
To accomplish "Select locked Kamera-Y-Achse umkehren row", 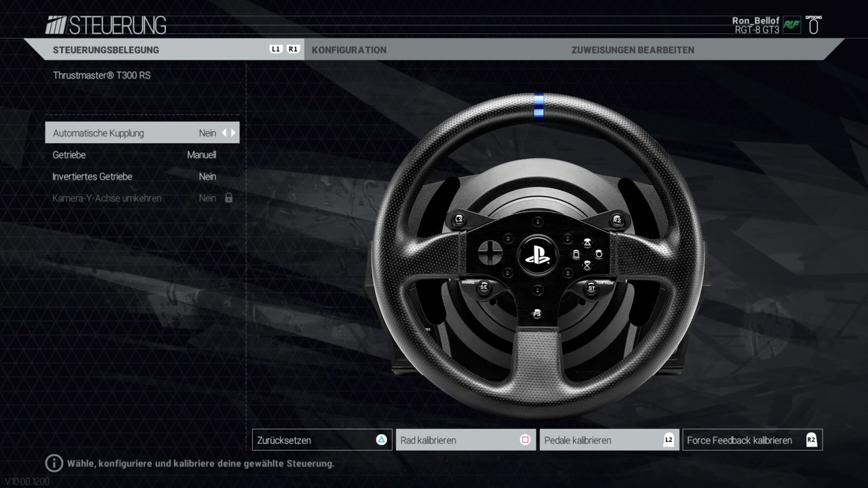I will (142, 198).
